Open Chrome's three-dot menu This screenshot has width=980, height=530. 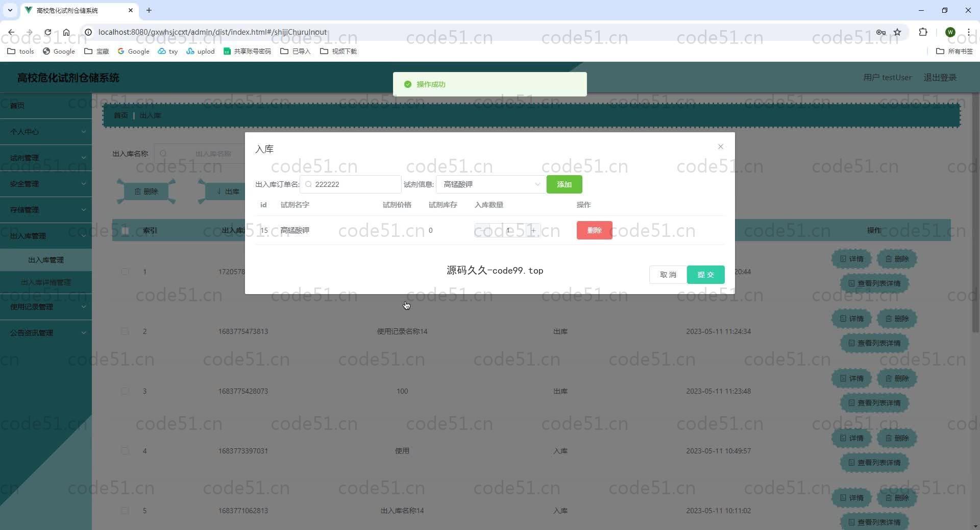coord(968,32)
